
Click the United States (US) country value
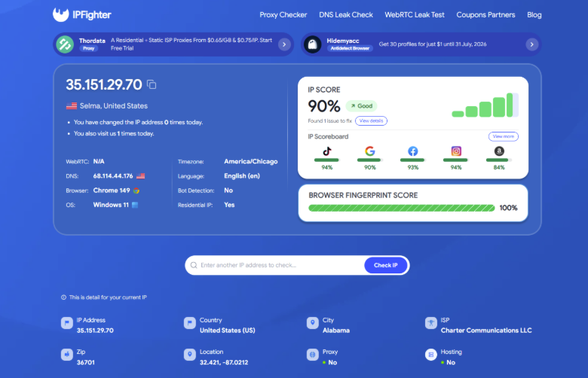(x=227, y=331)
